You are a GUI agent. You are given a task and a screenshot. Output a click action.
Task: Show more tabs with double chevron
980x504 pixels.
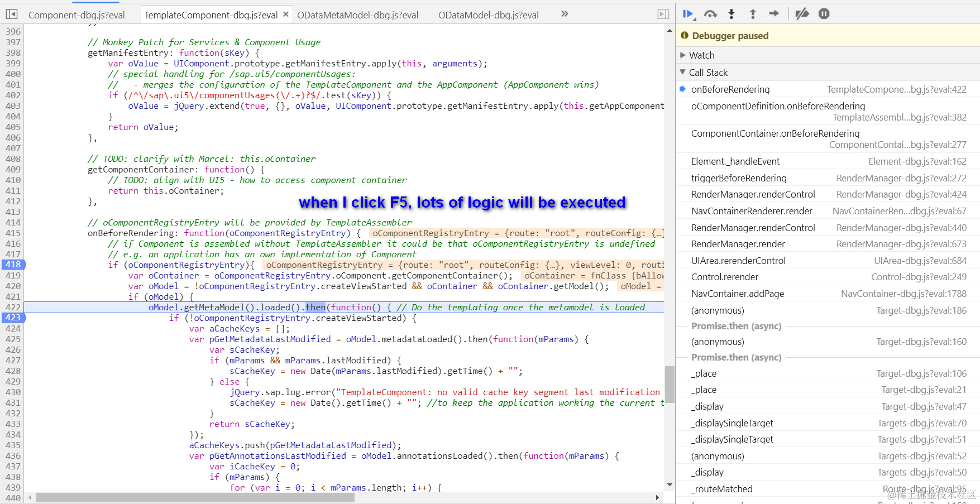565,14
